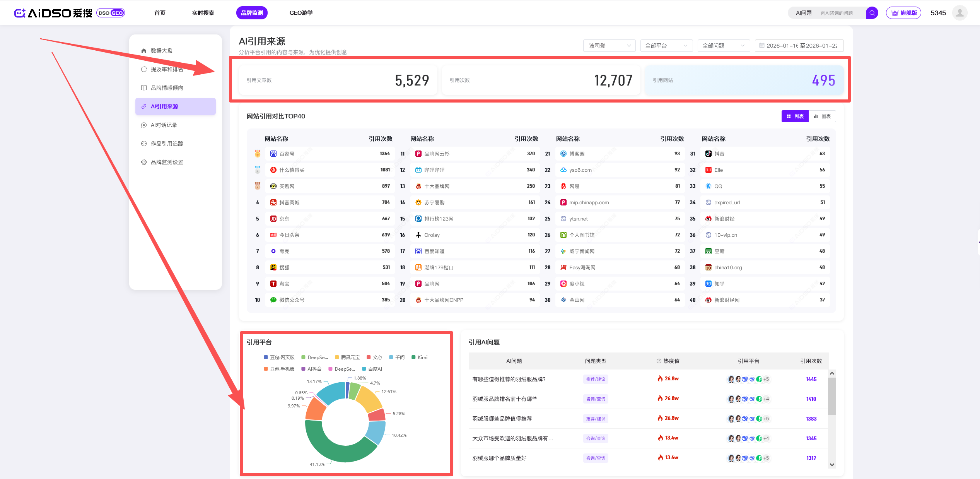Open the 波司登 brand dropdown
The width and height of the screenshot is (980, 479).
609,46
